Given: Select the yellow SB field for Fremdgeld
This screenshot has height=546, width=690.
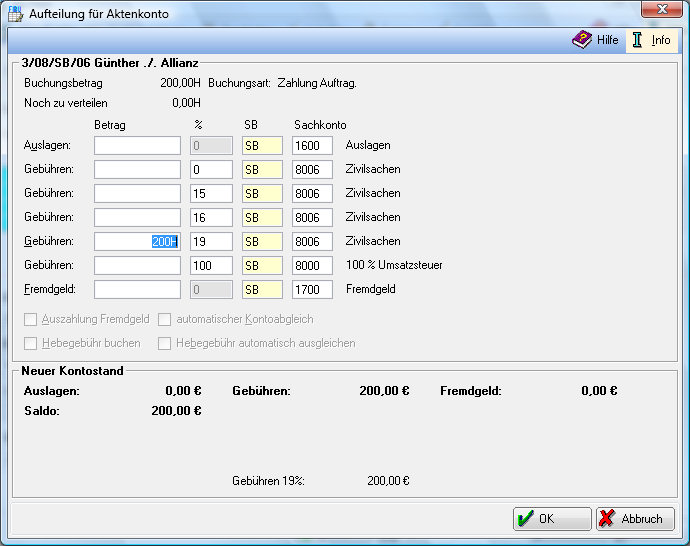Looking at the screenshot, I should [262, 289].
